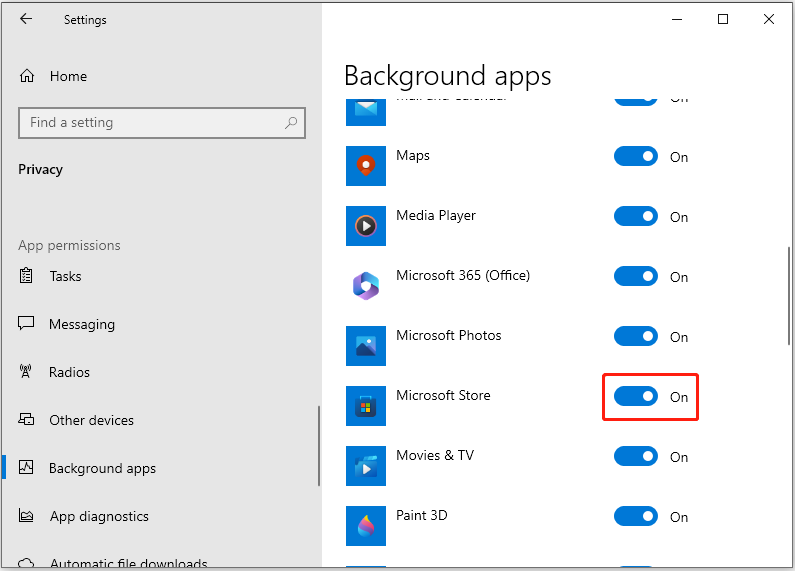Open App diagnostics settings

pyautogui.click(x=99, y=516)
